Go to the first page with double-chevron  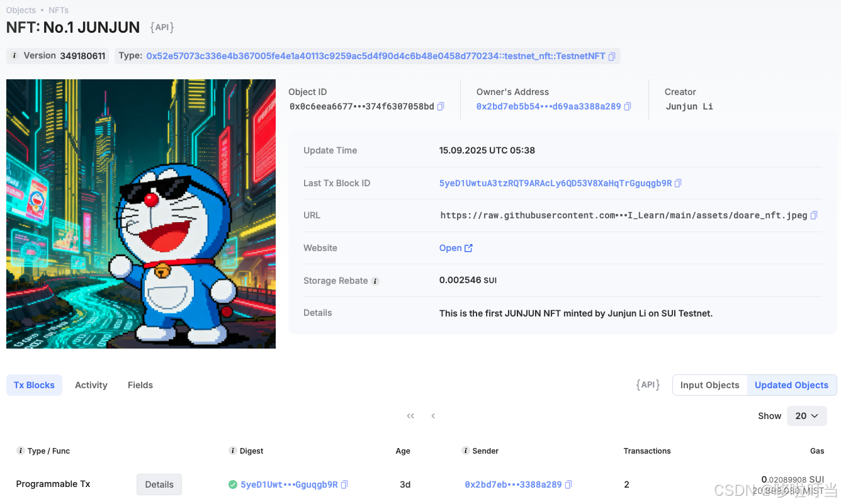[x=410, y=416]
